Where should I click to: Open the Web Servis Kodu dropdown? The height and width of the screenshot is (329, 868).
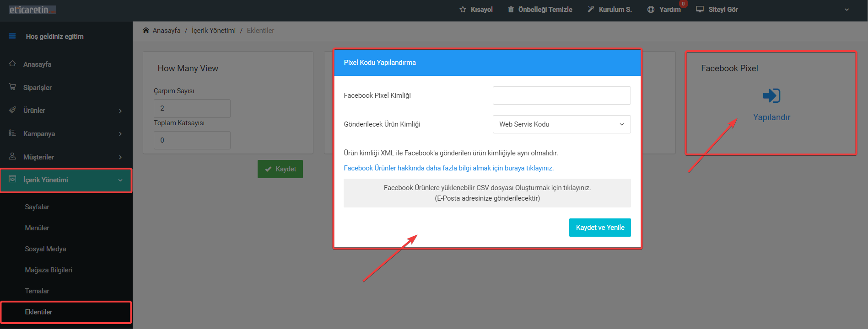pos(561,124)
